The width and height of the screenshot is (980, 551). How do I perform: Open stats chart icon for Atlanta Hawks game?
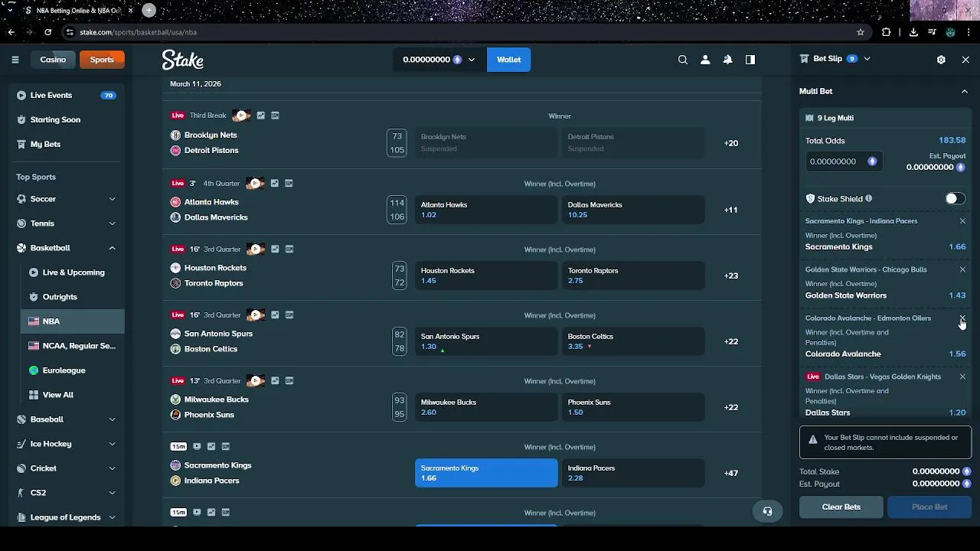(x=275, y=184)
